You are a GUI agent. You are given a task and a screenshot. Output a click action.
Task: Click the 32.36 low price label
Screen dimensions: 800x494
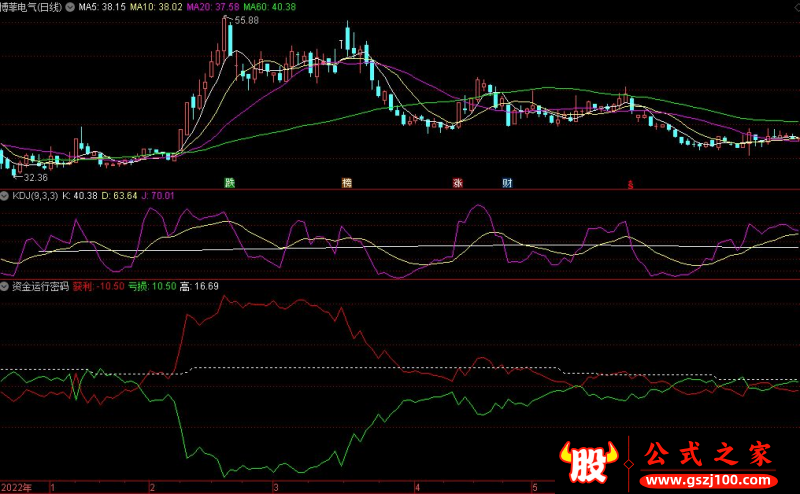click(36, 178)
